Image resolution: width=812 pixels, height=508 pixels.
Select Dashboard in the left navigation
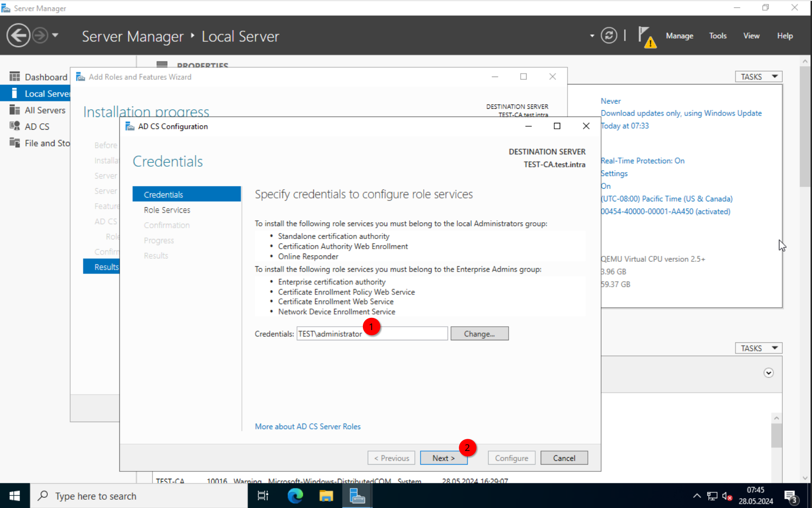click(x=46, y=77)
